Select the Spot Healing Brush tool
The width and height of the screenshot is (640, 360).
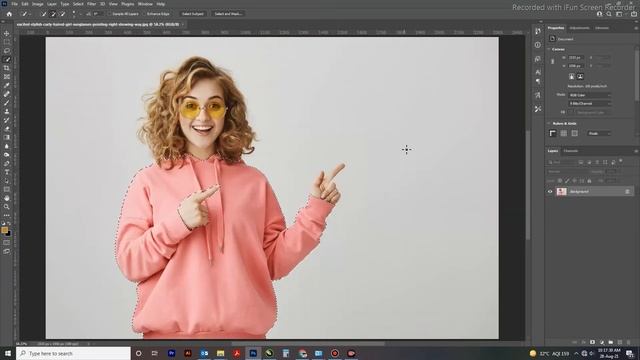(x=7, y=94)
